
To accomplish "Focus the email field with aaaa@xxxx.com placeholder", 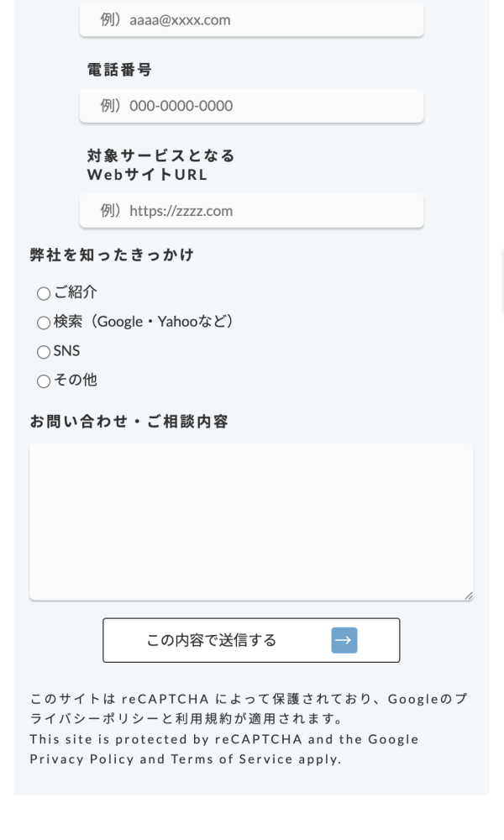I will 251,19.
